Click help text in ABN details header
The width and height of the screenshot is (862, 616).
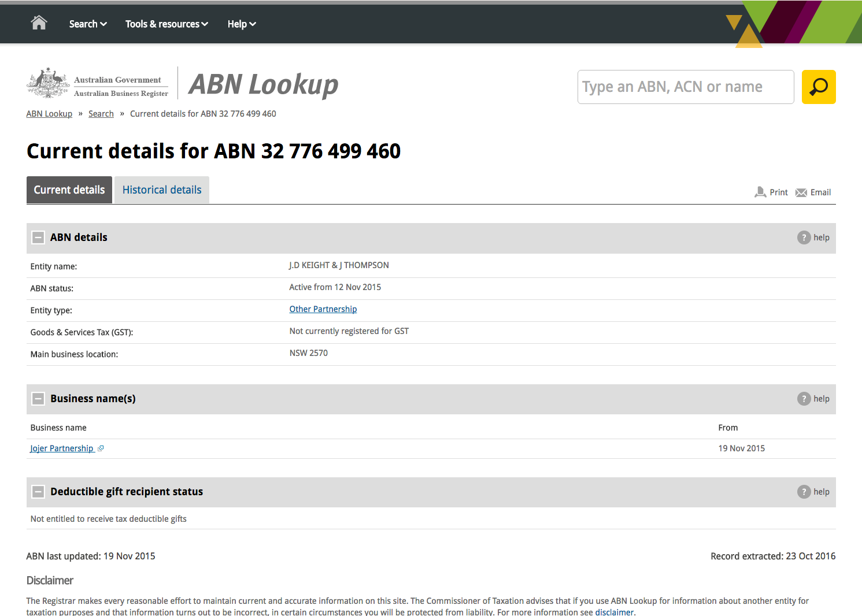822,238
